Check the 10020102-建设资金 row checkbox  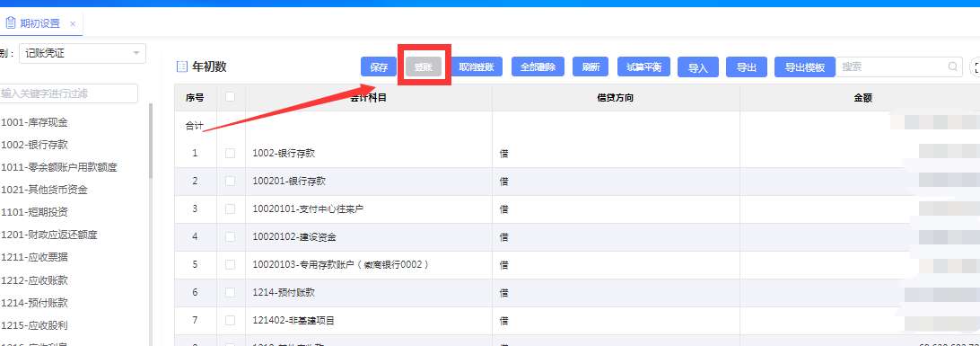[230, 237]
